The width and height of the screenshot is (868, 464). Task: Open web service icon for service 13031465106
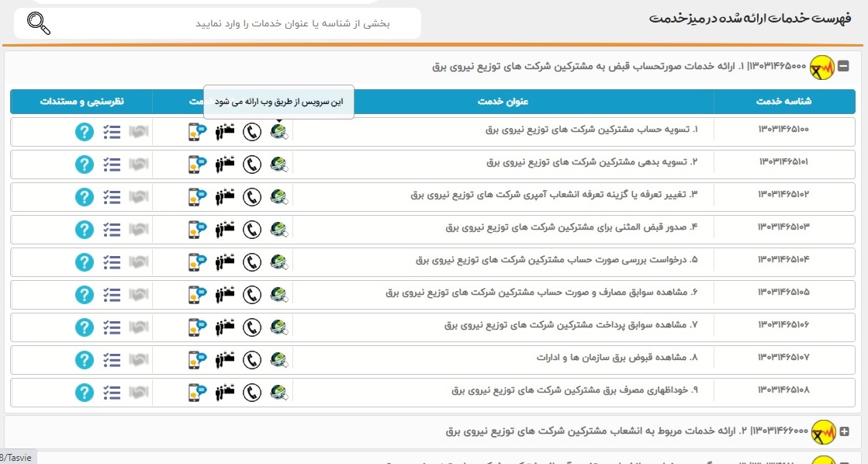[x=279, y=327]
